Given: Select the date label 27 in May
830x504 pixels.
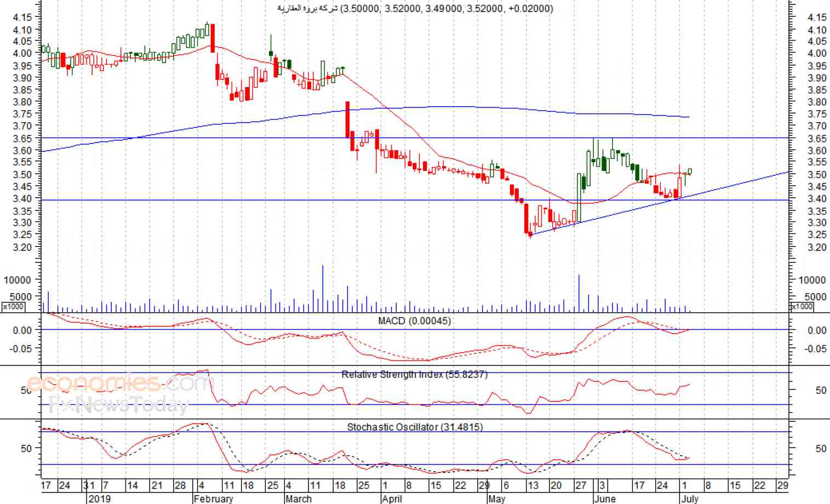Looking at the screenshot, I should 581,485.
